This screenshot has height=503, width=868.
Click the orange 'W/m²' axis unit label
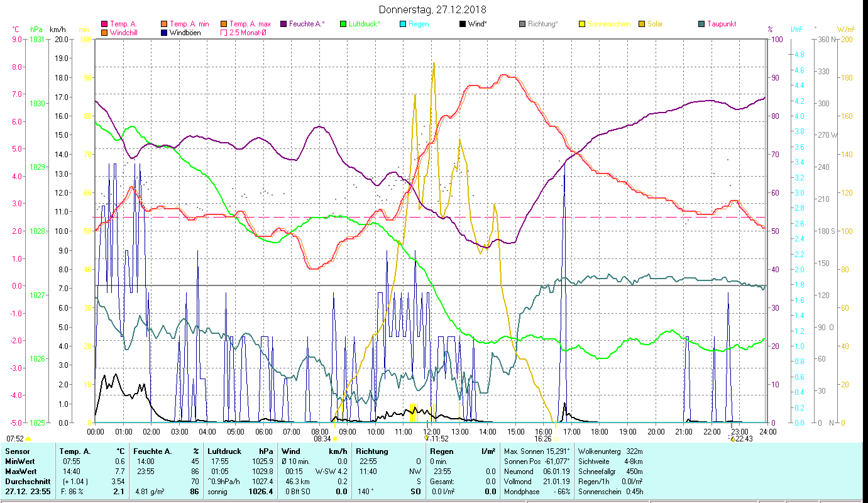pos(845,30)
